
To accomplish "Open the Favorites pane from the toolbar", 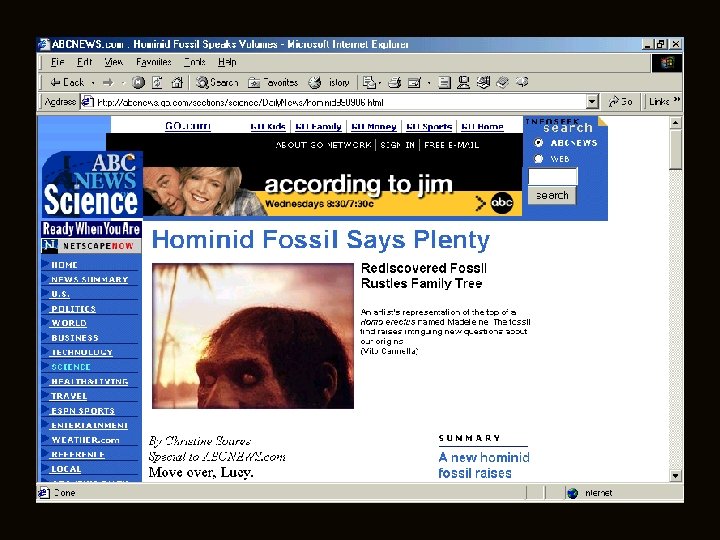I will point(273,83).
